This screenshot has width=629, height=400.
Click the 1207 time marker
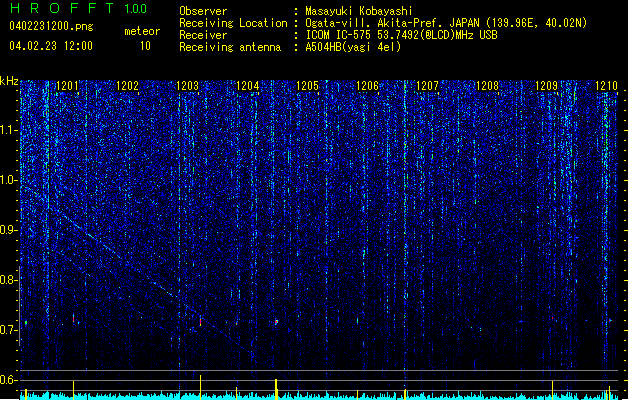(427, 86)
